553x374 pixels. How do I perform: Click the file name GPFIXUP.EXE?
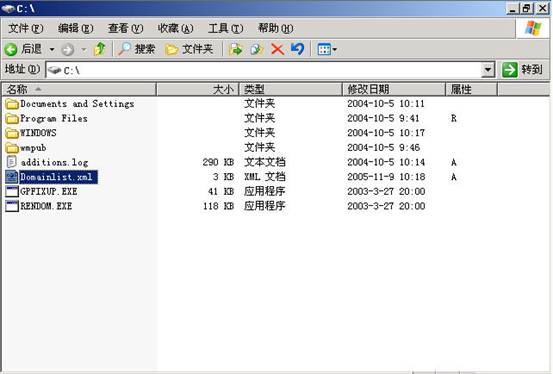(x=49, y=192)
